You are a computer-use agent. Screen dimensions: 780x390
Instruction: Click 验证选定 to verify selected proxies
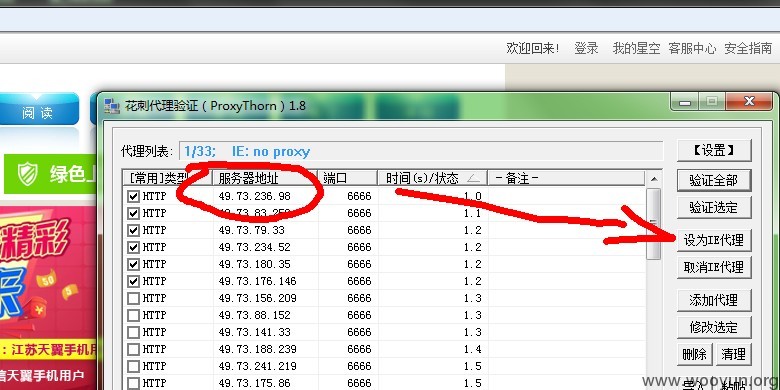714,207
